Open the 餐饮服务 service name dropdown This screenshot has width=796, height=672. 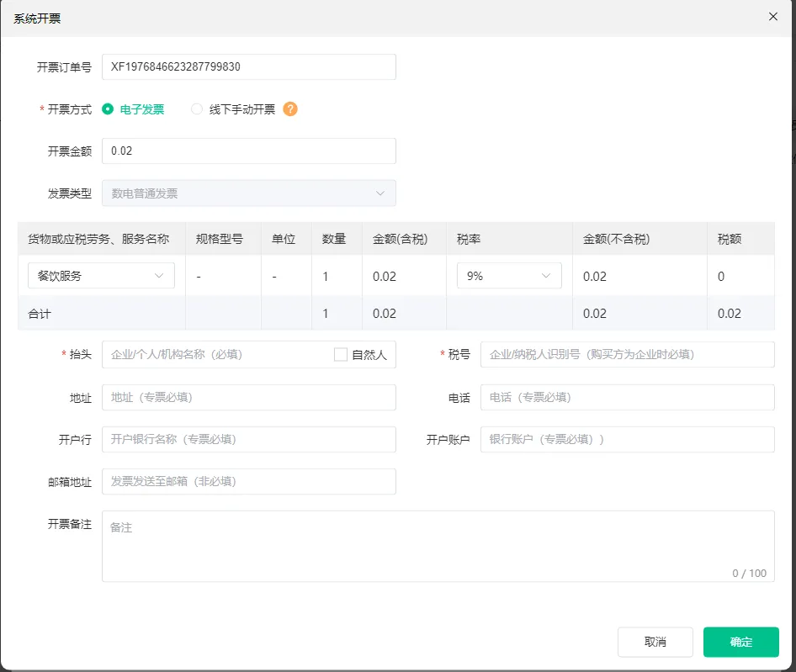[101, 276]
